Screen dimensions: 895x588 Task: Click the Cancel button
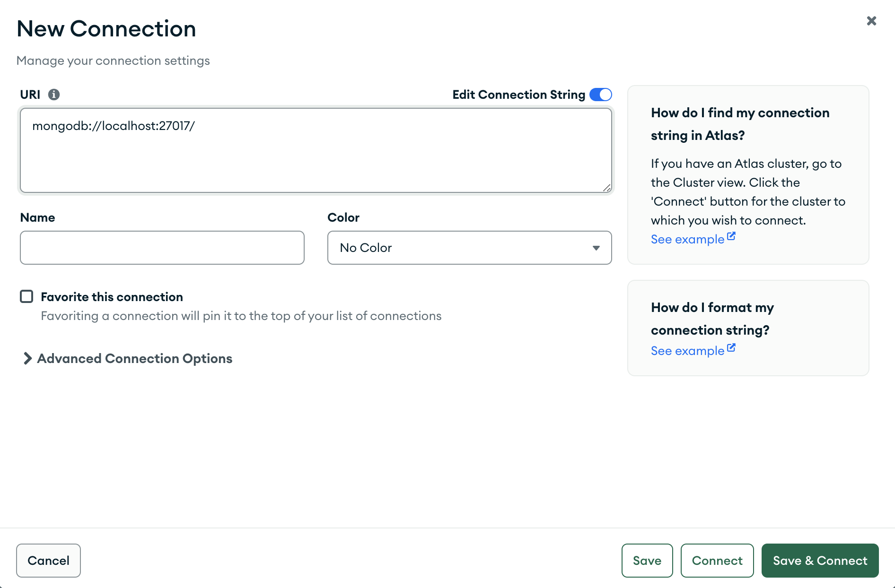pos(48,561)
